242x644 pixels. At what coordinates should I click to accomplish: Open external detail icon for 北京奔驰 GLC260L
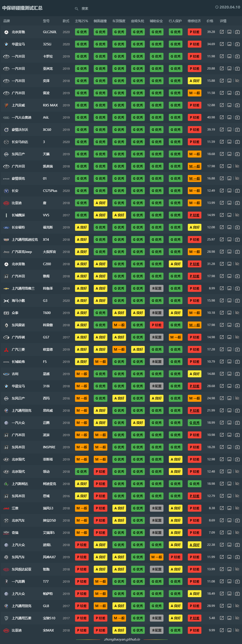click(222, 32)
